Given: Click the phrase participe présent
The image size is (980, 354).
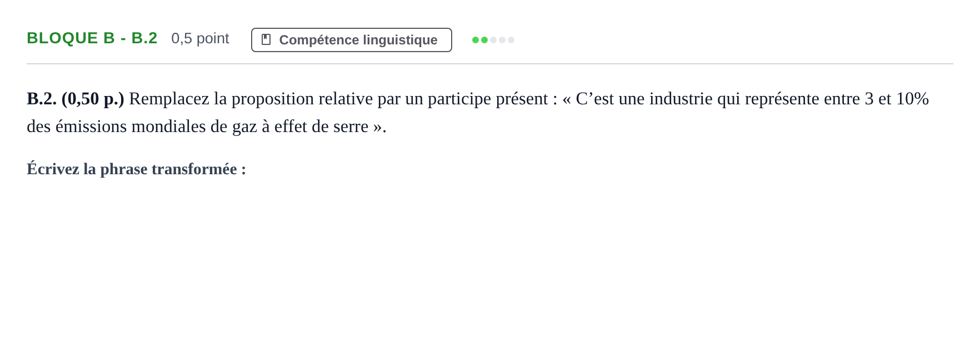Looking at the screenshot, I should tap(488, 99).
